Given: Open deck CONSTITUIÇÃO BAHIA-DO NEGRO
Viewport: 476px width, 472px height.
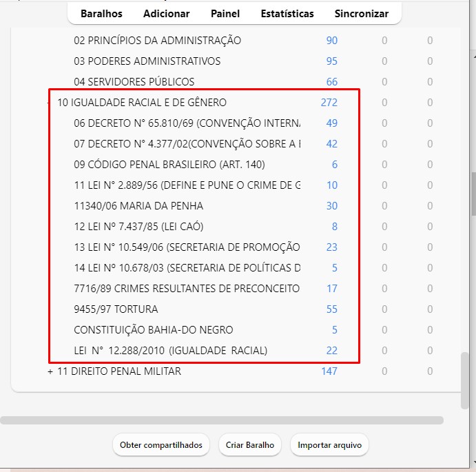Looking at the screenshot, I should (x=154, y=329).
